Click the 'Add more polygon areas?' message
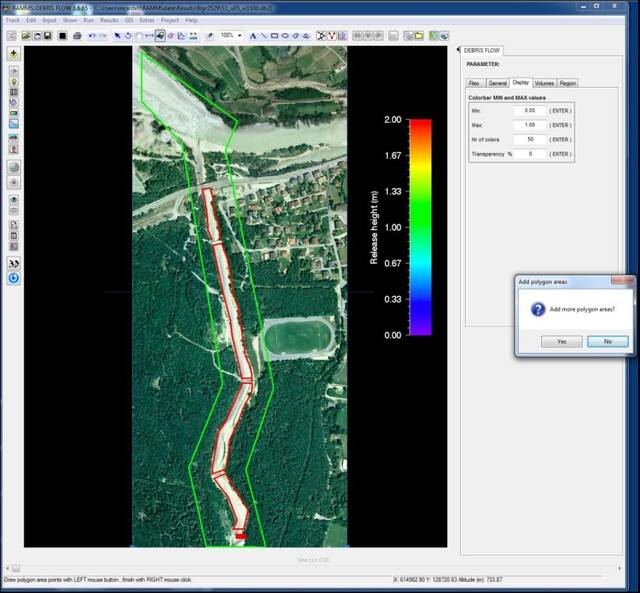The width and height of the screenshot is (640, 593). (582, 309)
